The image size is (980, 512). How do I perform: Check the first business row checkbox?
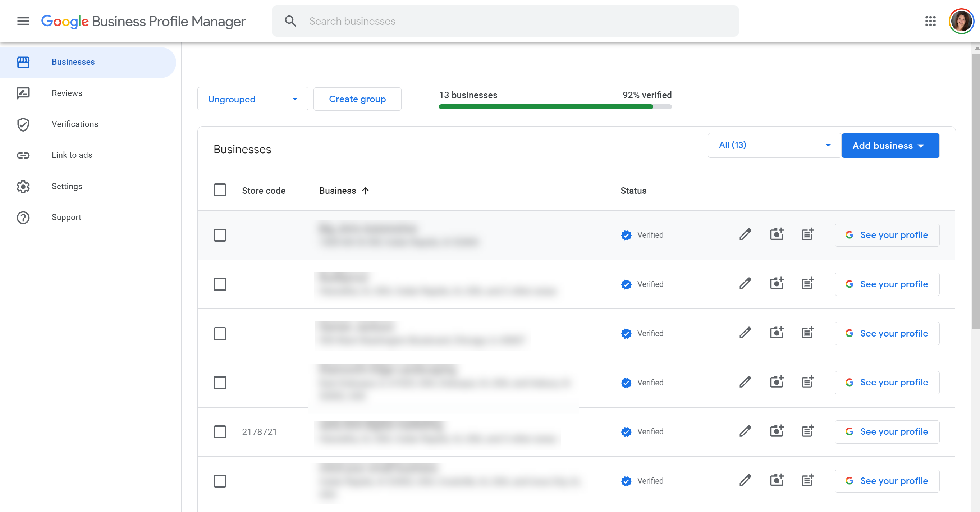220,235
